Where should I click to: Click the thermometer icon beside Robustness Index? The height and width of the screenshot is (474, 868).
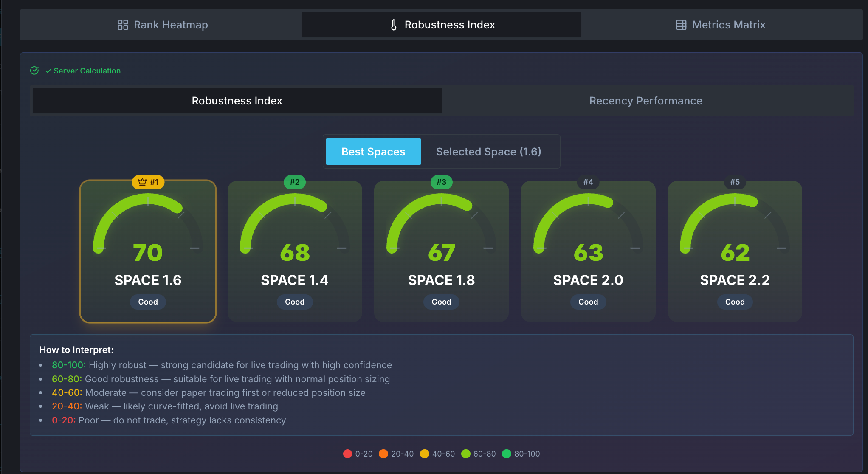[x=394, y=25]
